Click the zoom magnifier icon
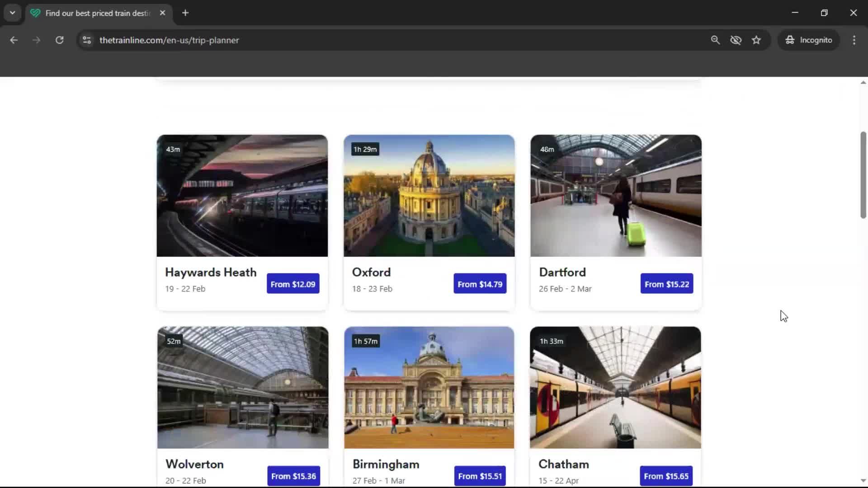The height and width of the screenshot is (488, 868). tap(715, 40)
